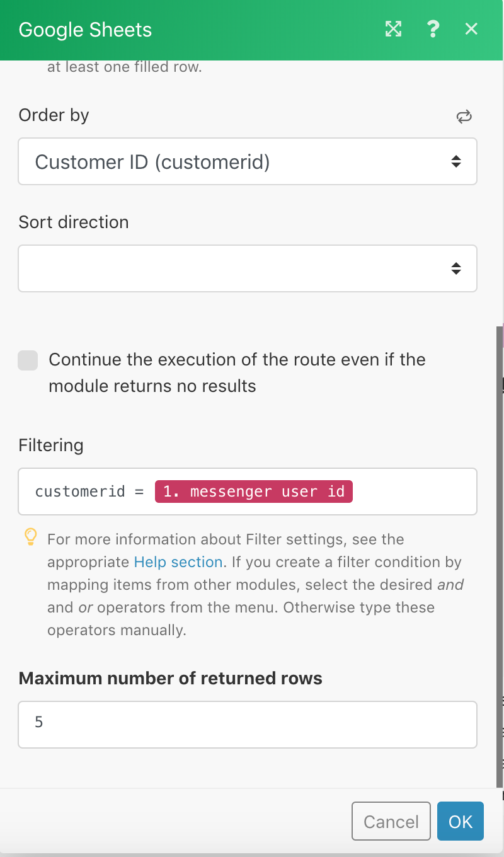Toggle the map switch next to Order by
504x857 pixels.
[464, 116]
